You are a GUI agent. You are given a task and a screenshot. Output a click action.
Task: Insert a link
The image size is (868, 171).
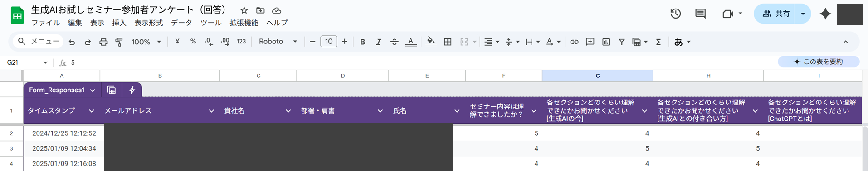point(574,42)
